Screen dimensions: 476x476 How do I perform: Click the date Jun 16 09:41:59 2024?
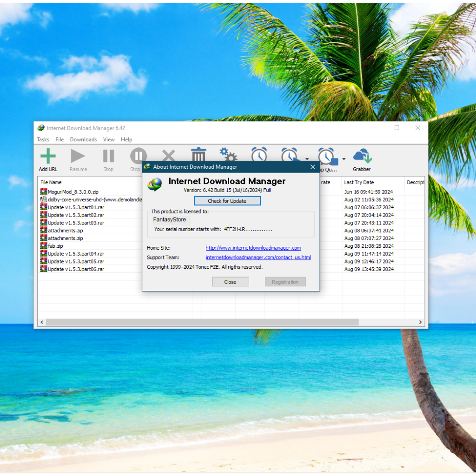pyautogui.click(x=369, y=192)
